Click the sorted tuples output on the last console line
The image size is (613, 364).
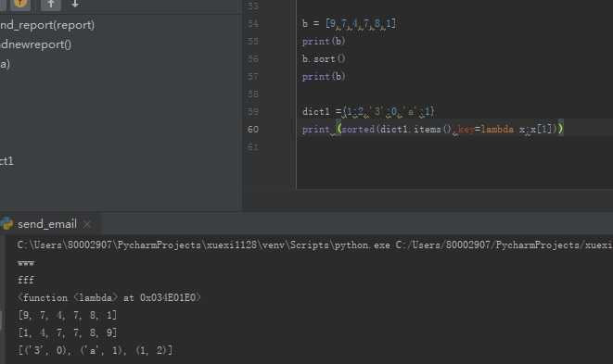pos(95,350)
